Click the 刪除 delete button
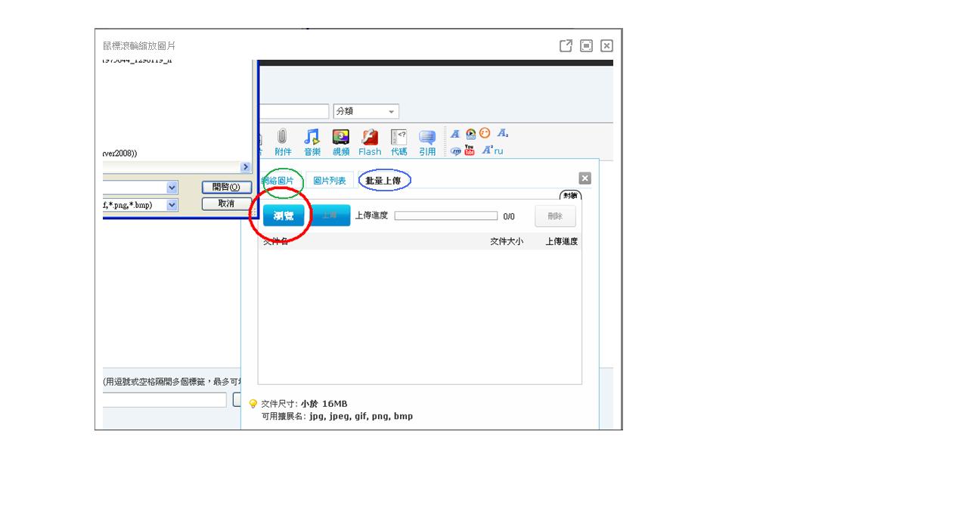Screen dimensions: 980x509 click(555, 216)
